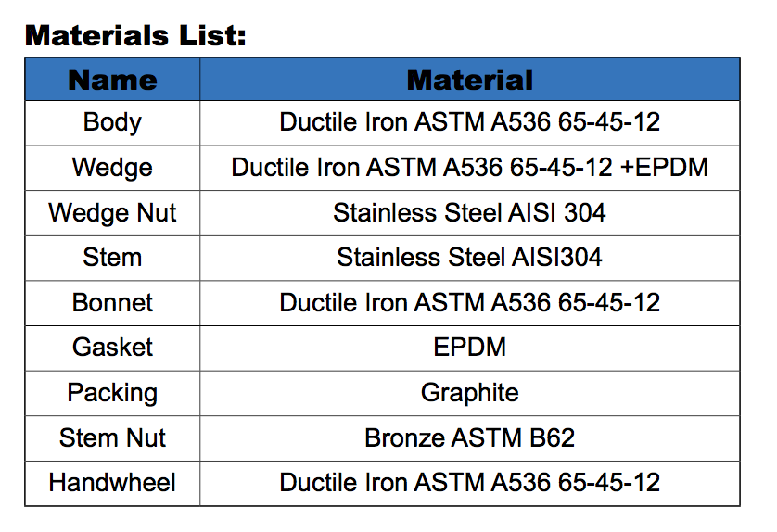Select the "Stainless Steel AISI304" Stem material
The image size is (777, 532).
(469, 258)
